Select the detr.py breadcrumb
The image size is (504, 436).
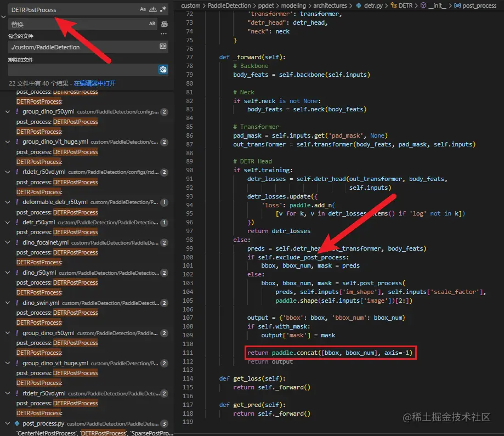[373, 5]
